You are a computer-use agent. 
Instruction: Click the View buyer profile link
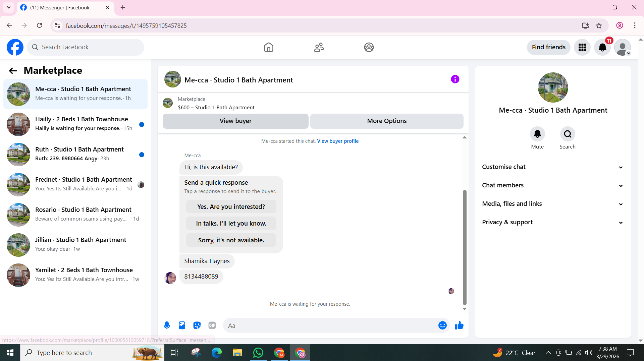pos(338,141)
